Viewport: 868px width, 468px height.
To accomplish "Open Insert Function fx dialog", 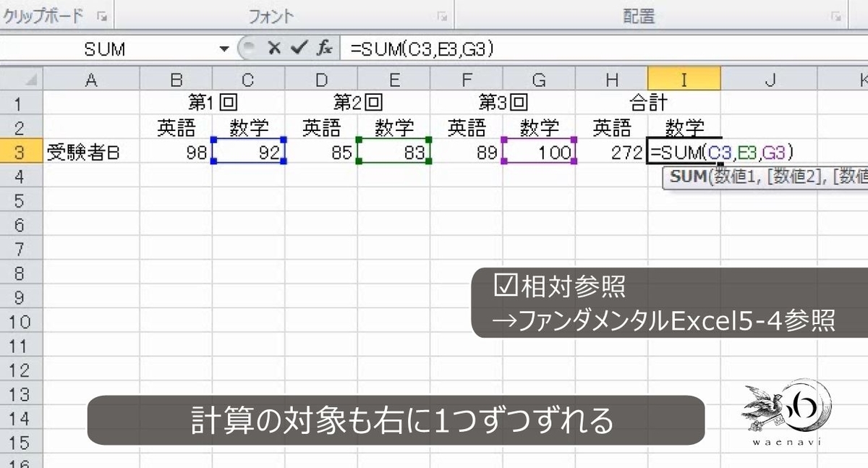I will click(x=325, y=48).
